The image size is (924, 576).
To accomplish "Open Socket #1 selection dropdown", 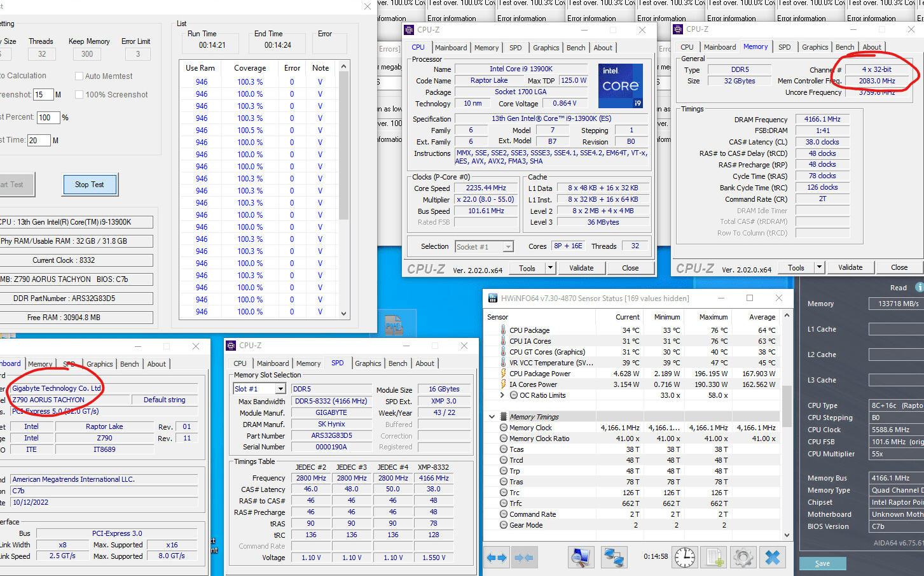I will (x=508, y=247).
